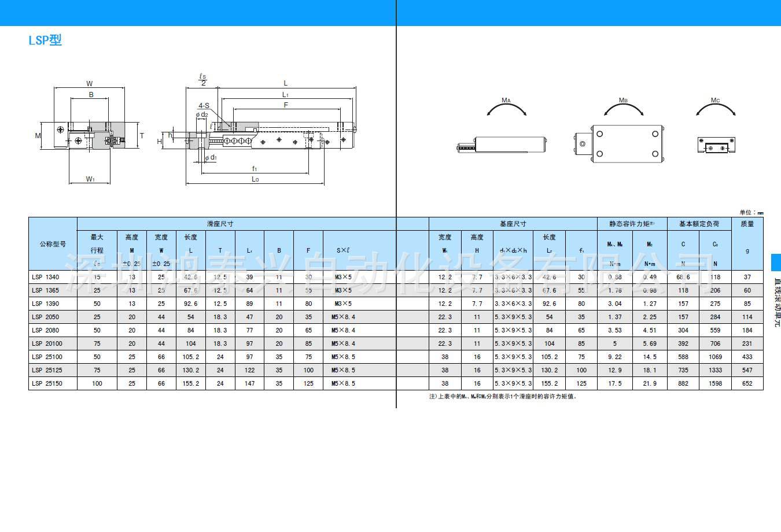This screenshot has height=532, width=781.
Task: Click C0 value 1598 in LSP 25150 row
Action: 715,383
